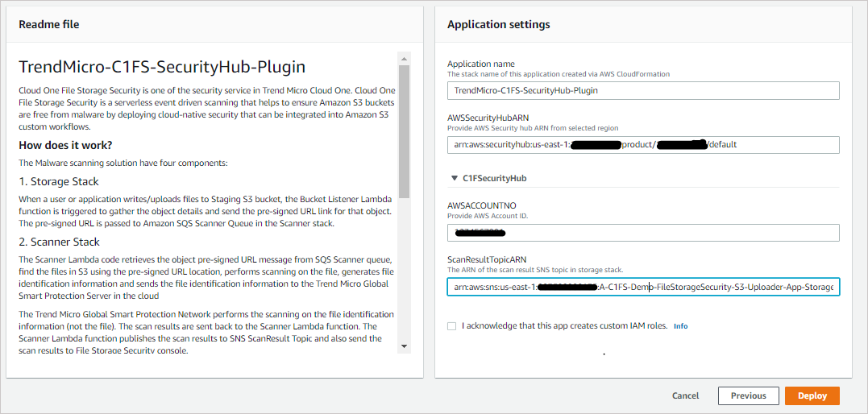The height and width of the screenshot is (414, 868).
Task: Click the 'Readme file' panel header
Action: point(48,24)
